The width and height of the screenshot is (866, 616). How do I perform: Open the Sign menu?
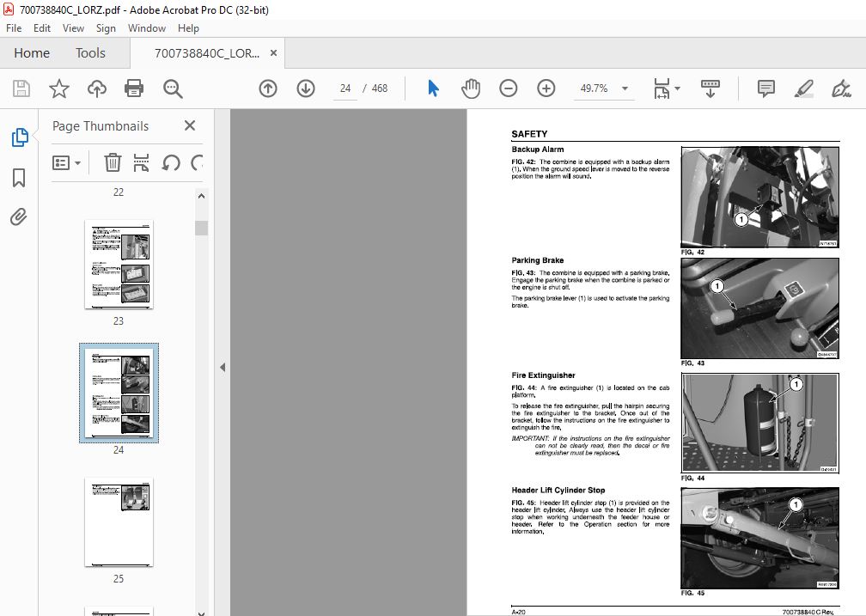(106, 28)
